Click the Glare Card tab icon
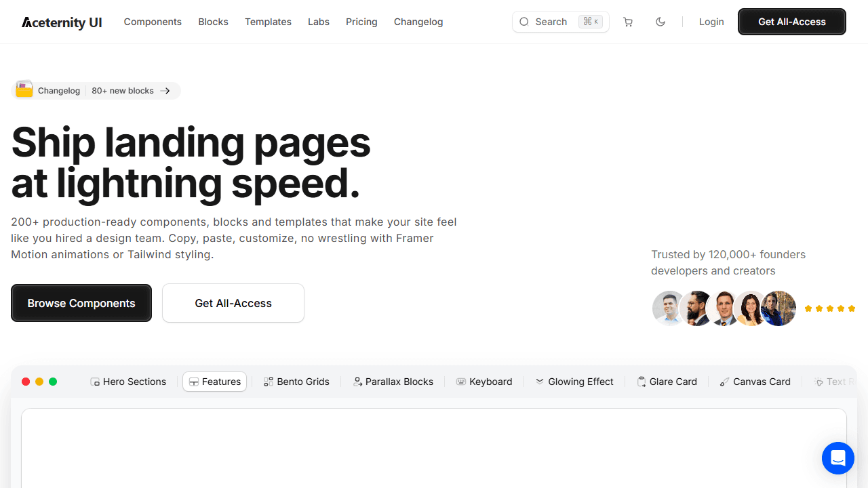 point(642,382)
